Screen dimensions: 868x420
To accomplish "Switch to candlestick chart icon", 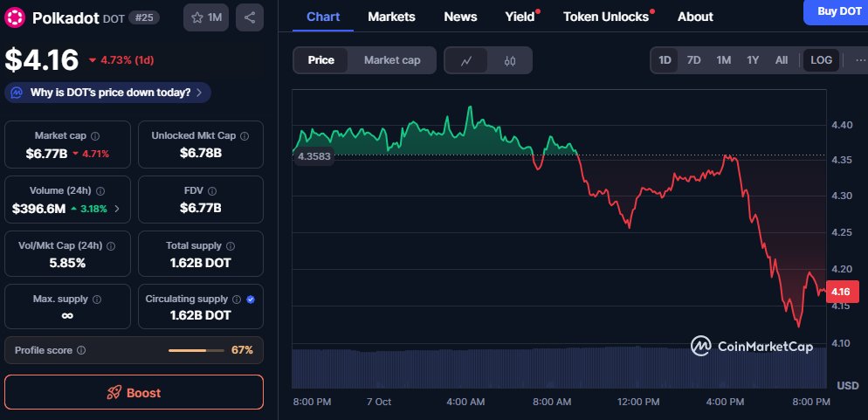I will 510,60.
